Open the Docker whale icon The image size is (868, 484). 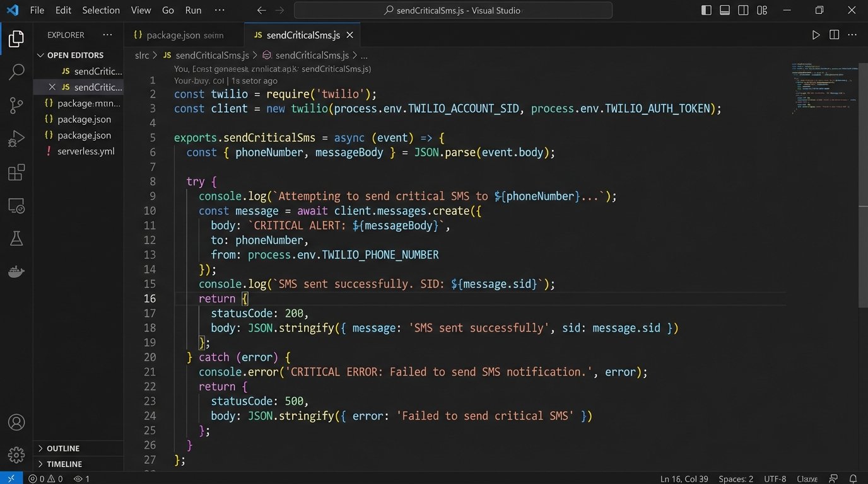(16, 272)
